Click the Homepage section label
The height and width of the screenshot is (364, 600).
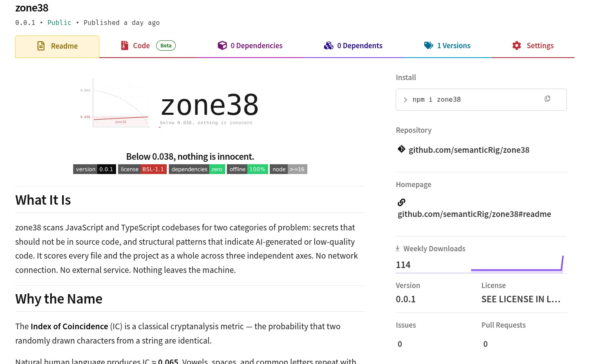click(414, 185)
